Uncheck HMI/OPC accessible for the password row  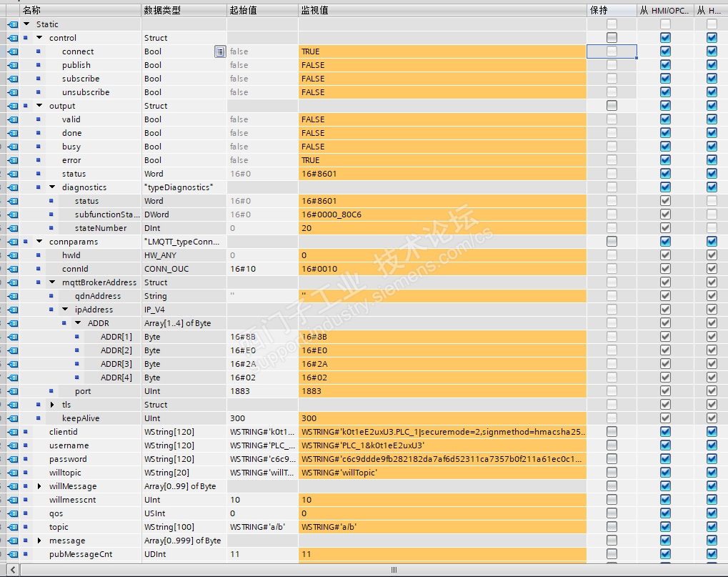(x=665, y=459)
